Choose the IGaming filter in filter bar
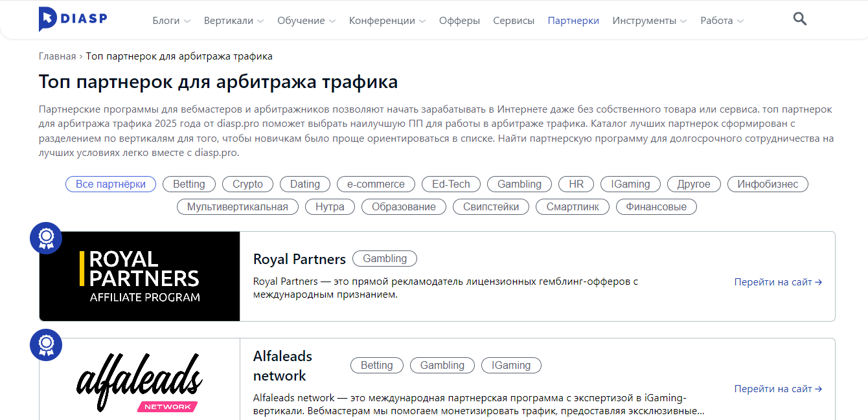This screenshot has height=420, width=868. point(630,184)
